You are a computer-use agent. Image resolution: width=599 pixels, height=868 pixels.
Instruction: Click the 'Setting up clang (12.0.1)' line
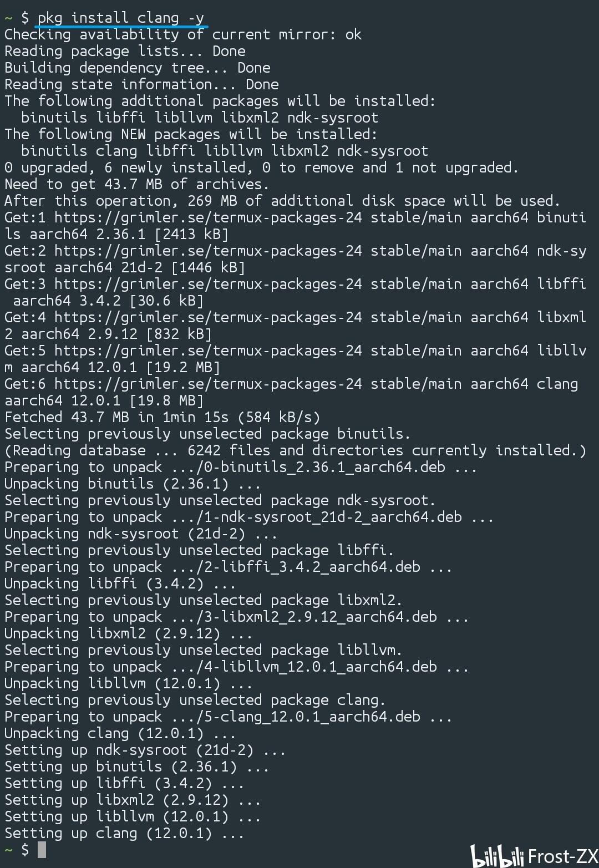[124, 833]
